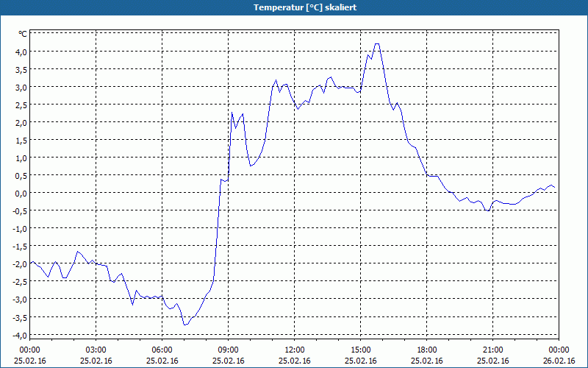Click the 18:00 time label
Screen dimensions: 588x368
pyautogui.click(x=427, y=350)
